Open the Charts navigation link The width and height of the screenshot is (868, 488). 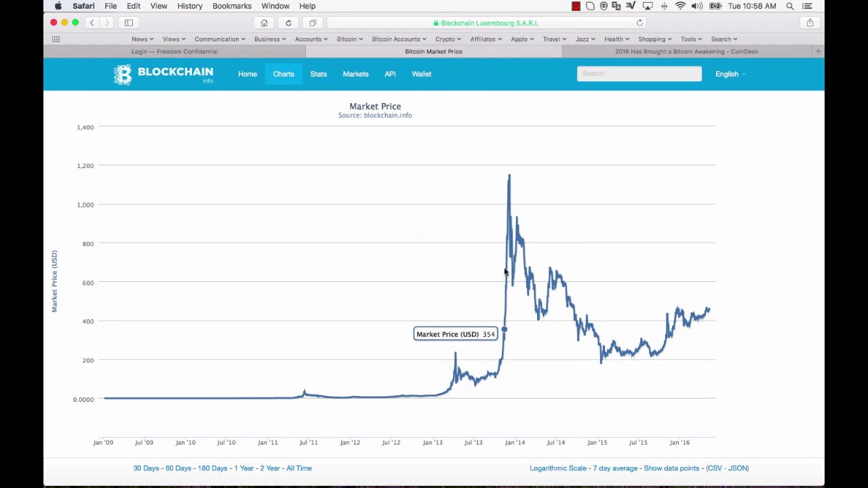pyautogui.click(x=283, y=74)
